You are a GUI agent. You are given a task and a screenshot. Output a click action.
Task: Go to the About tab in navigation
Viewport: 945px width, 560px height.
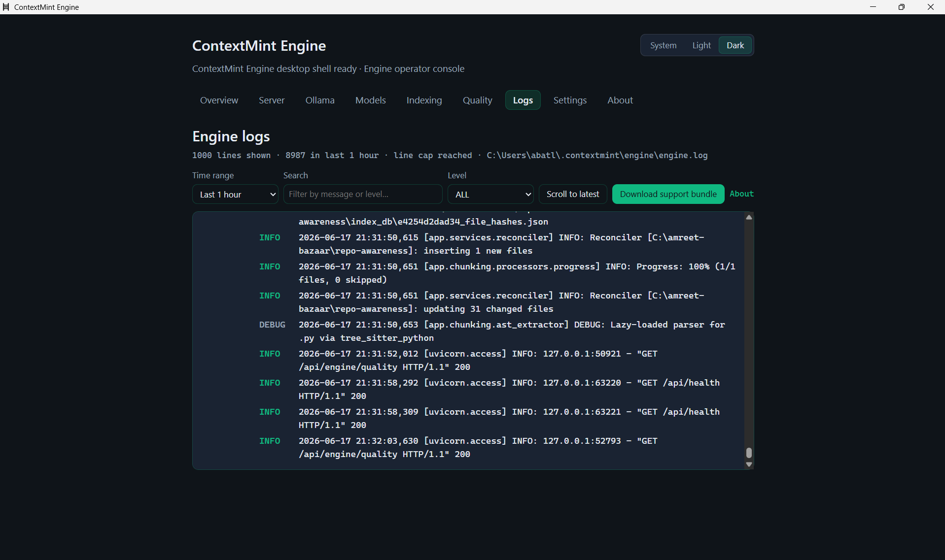point(620,100)
